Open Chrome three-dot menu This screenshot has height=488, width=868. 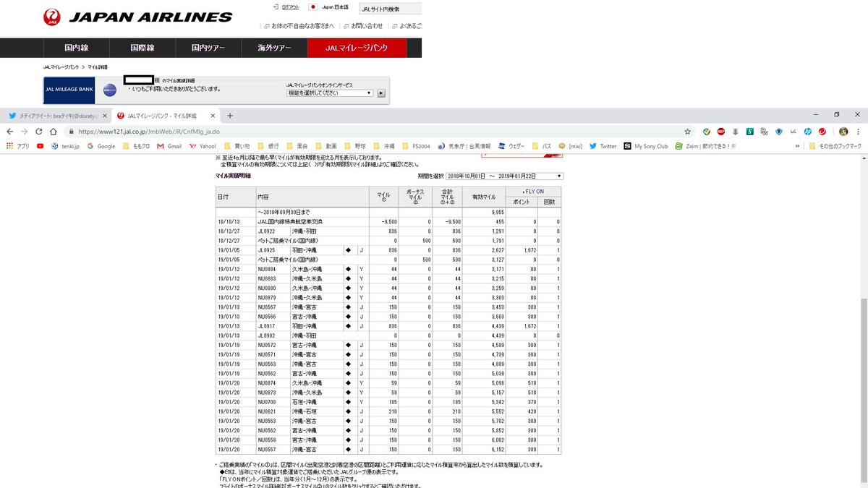[x=859, y=132]
